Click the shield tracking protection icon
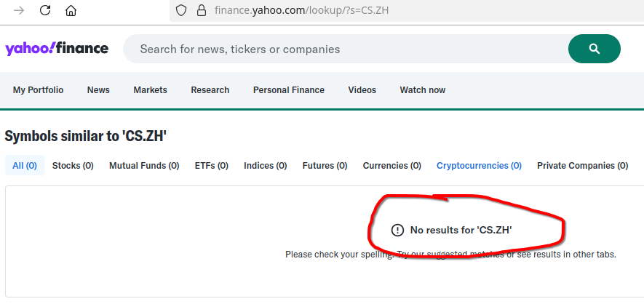This screenshot has width=644, height=304. (x=182, y=11)
